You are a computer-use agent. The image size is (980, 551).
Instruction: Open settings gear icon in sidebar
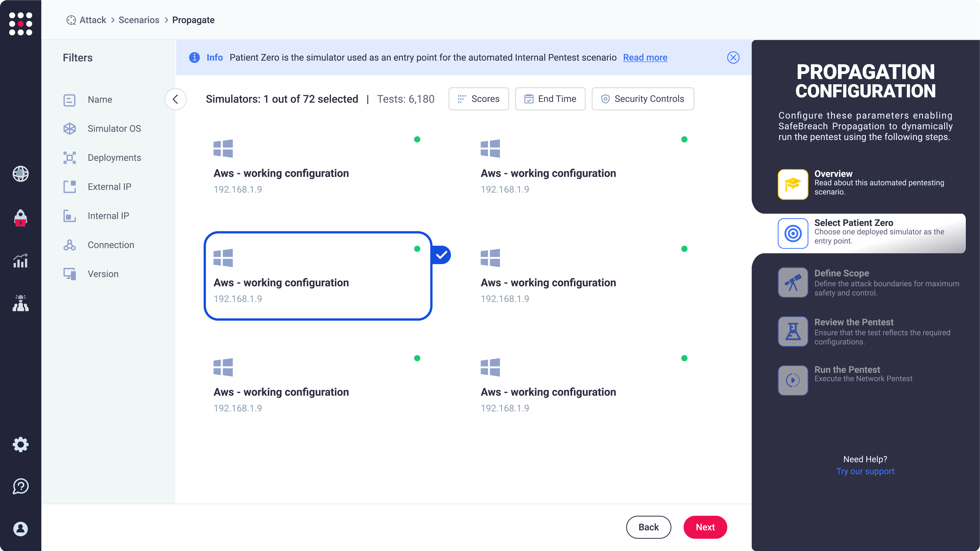(21, 444)
